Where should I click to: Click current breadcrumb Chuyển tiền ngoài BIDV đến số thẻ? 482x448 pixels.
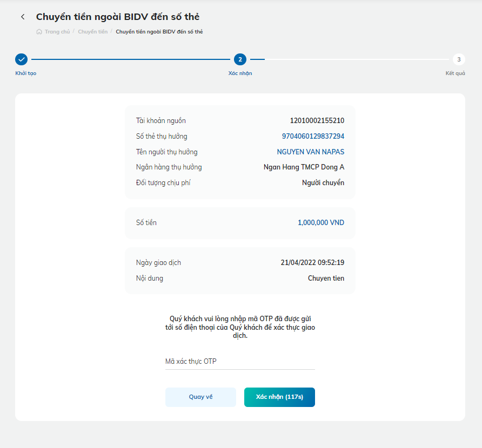pos(159,32)
